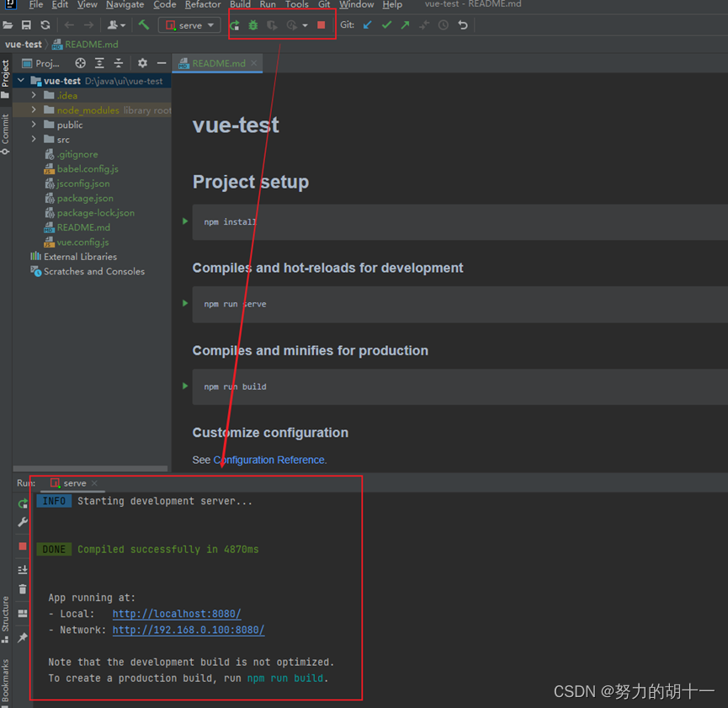Click Git Commit green checkmark

click(x=386, y=25)
